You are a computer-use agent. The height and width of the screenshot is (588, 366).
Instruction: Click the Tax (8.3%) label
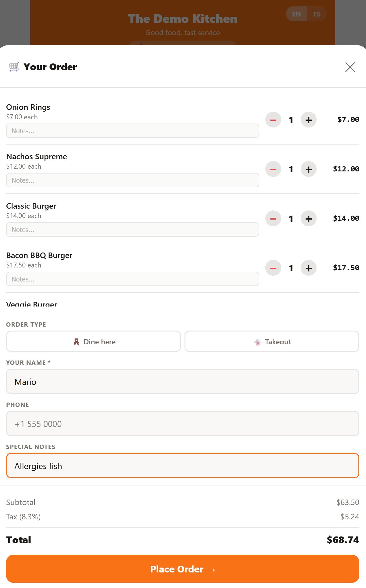click(23, 517)
